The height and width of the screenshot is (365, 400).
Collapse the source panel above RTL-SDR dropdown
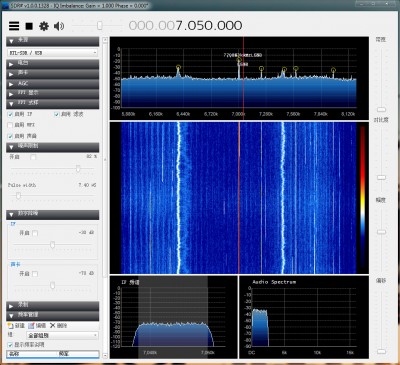(53, 41)
